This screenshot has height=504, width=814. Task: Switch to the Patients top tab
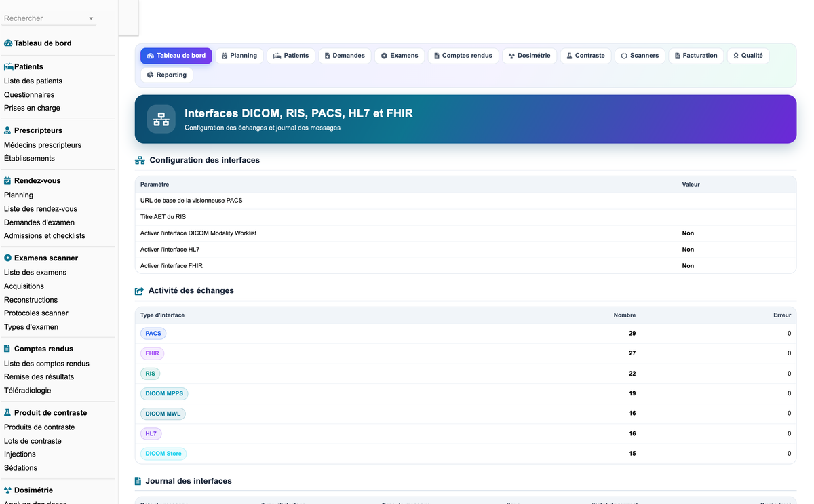point(291,56)
